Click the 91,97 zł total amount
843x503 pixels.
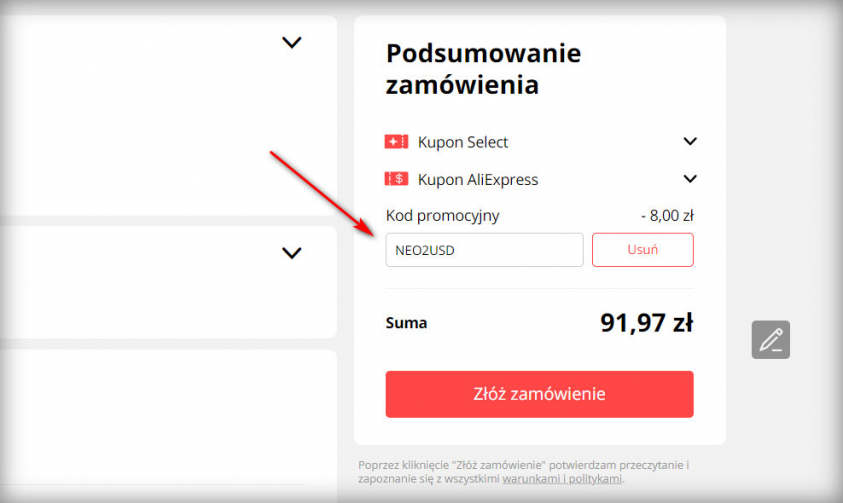646,323
